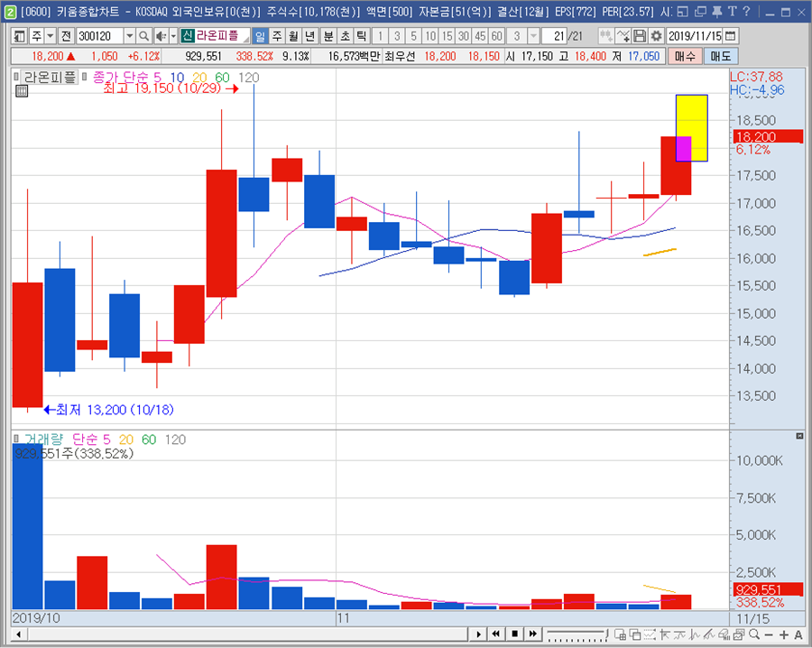Screen dimensions: 812x648
Task: Click the help question mark icon
Action: (x=745, y=11)
